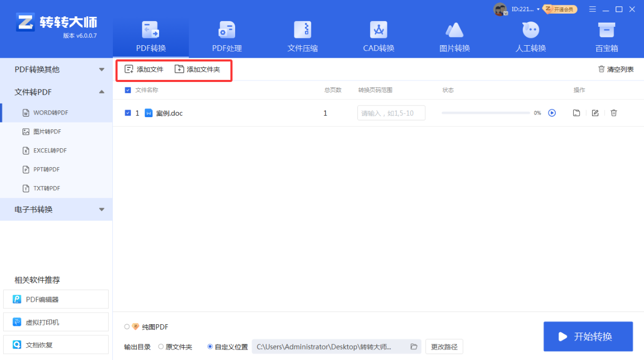644x360 pixels.
Task: Click the edit icon for 案例.doc
Action: 595,113
